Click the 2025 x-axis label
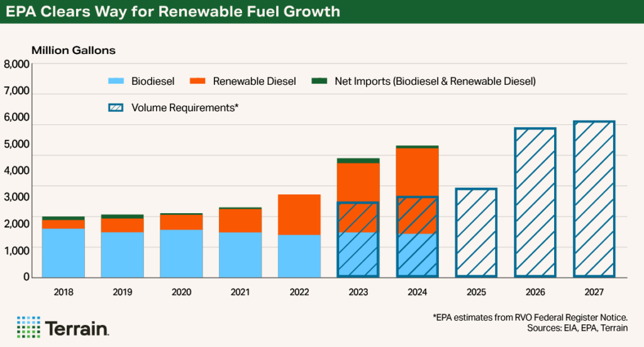Viewport: 644px width, 347px height. click(x=476, y=292)
